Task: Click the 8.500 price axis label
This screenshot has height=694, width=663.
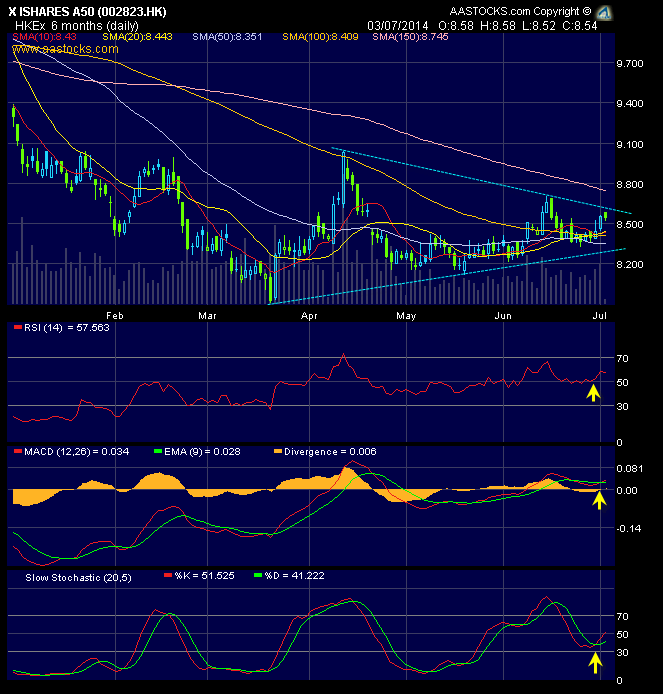Action: [x=630, y=225]
